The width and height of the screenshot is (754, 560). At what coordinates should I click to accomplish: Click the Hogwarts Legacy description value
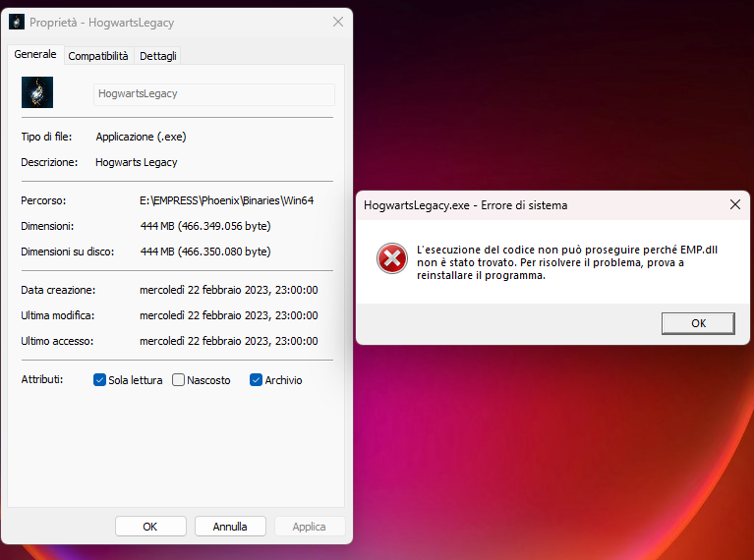tap(136, 162)
